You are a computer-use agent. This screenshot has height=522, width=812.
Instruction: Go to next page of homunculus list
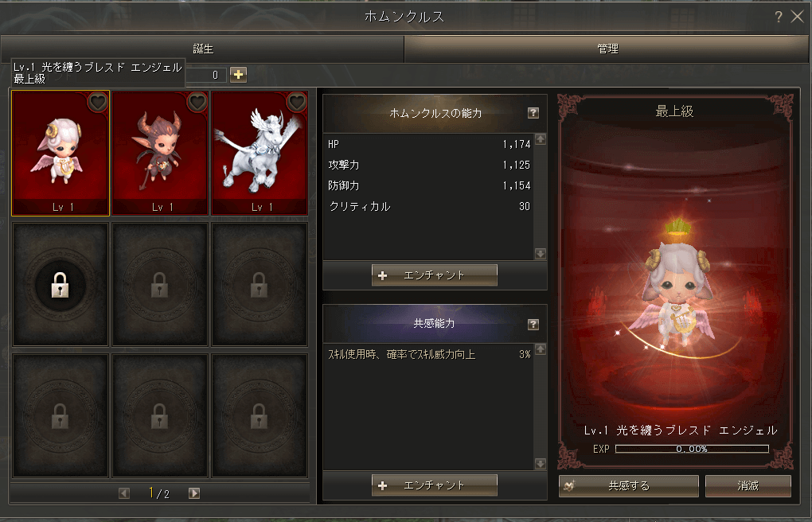click(x=194, y=493)
